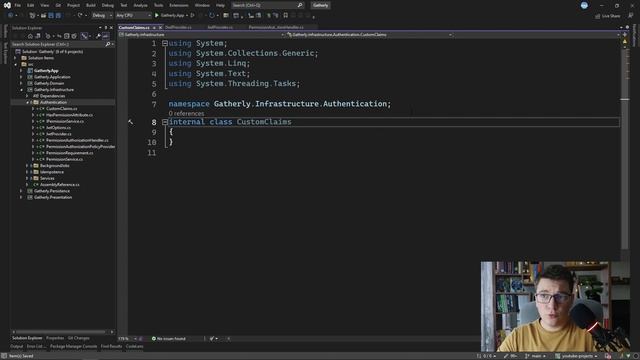This screenshot has width=640, height=360.
Task: Expand the BackgroundJobs folder
Action: pos(27,166)
